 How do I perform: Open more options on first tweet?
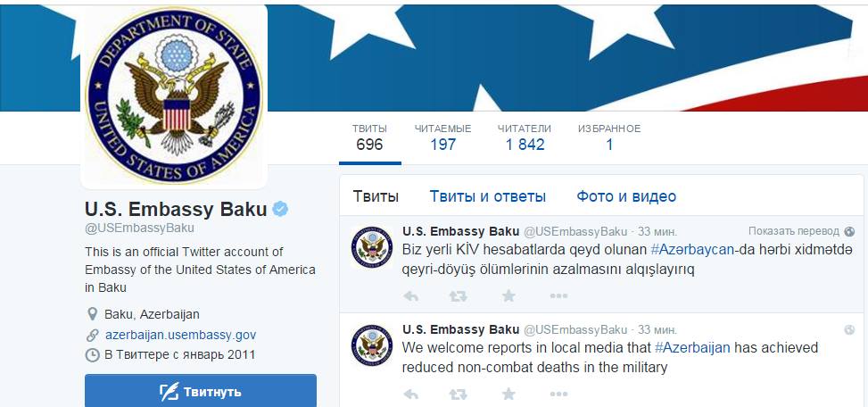click(558, 296)
